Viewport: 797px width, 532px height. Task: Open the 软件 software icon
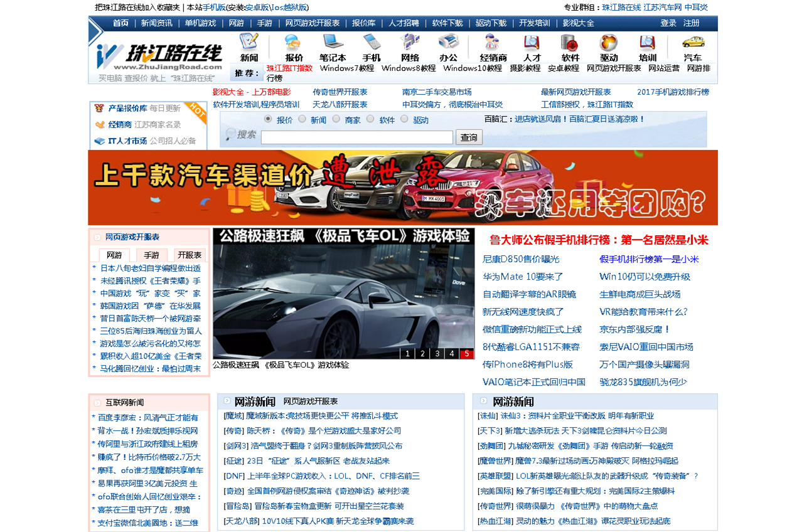pos(570,43)
